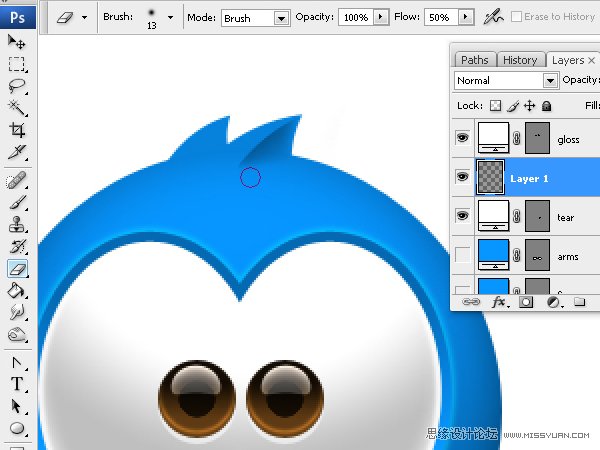Select the arms layer color thumbnail
This screenshot has width=600, height=450.
pos(493,255)
